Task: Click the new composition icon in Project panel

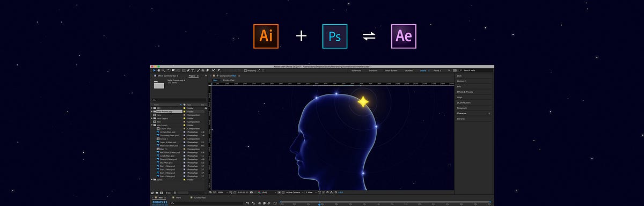Action: coord(162,193)
